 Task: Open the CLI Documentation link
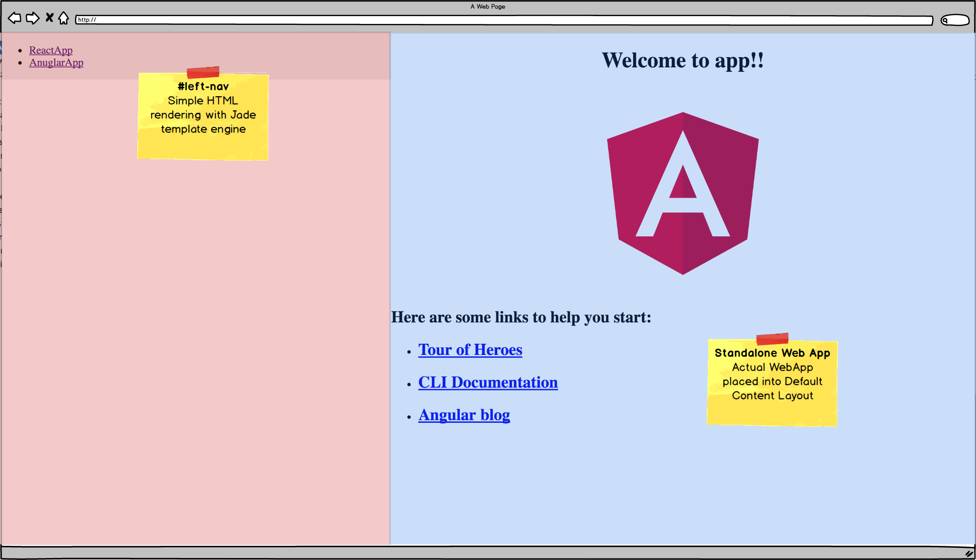[x=488, y=382]
